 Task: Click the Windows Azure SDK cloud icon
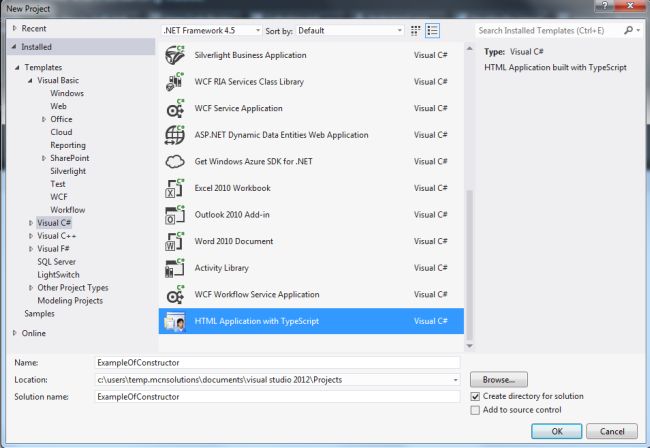(x=175, y=161)
